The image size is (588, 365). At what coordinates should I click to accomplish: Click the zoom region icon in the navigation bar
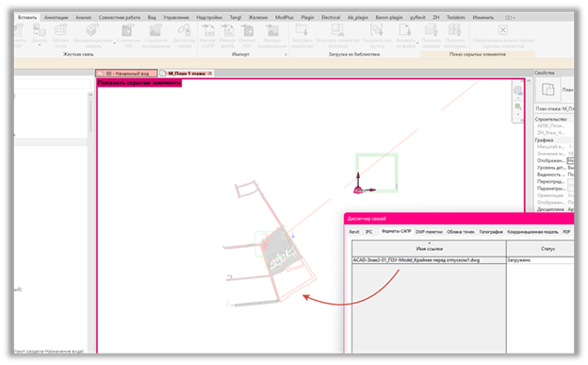[518, 107]
